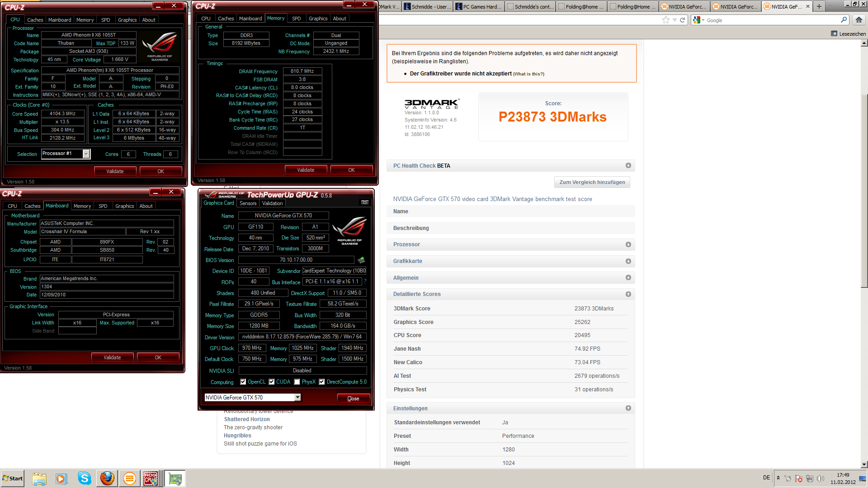
Task: Collapse the Detaillierte Scores section
Action: [628, 294]
